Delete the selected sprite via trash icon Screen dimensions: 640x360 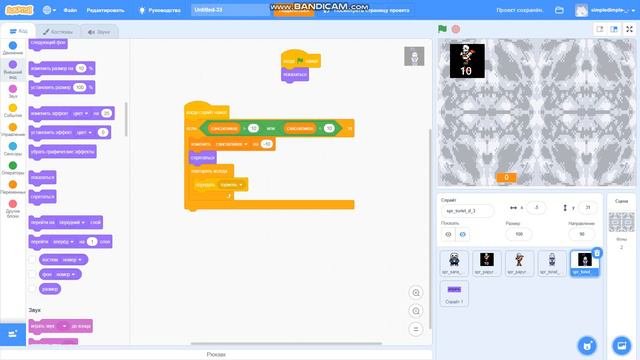point(597,253)
